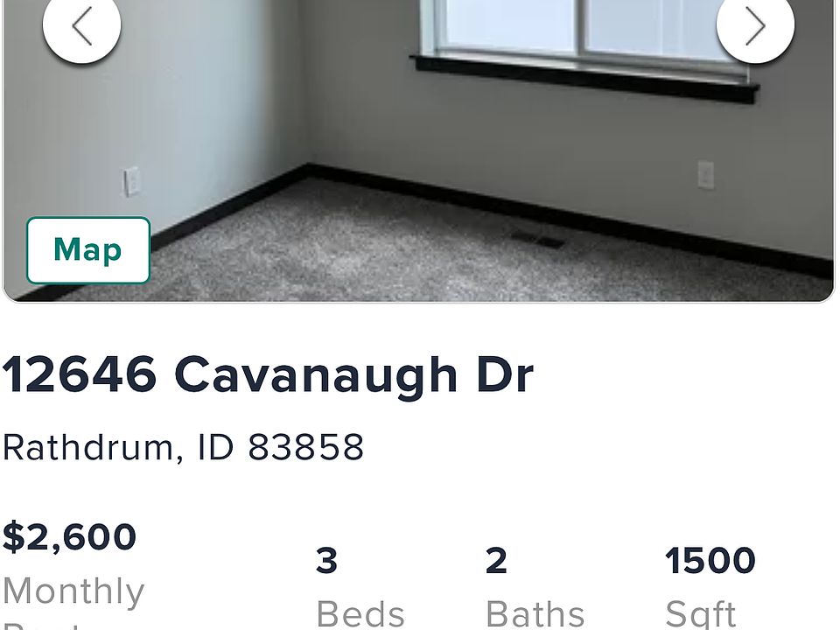The image size is (840, 630).
Task: Click the 1500 square footage value
Action: (x=710, y=561)
